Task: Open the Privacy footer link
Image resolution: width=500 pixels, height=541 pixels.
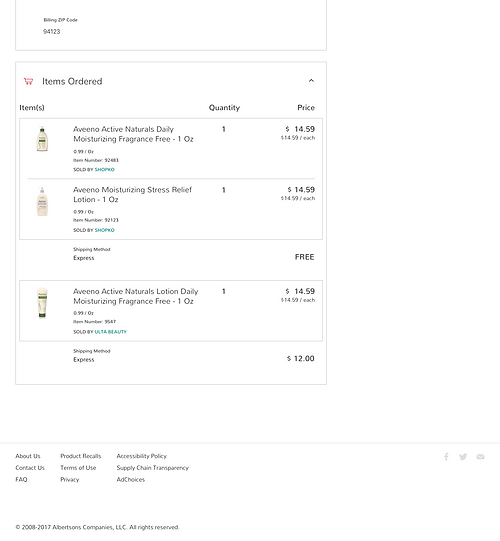Action: click(x=70, y=480)
